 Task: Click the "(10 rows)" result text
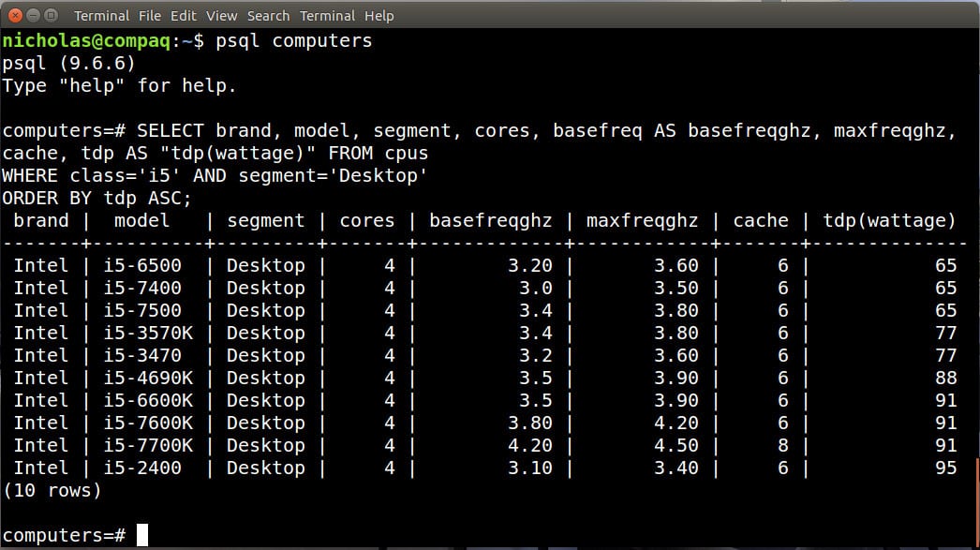(52, 490)
